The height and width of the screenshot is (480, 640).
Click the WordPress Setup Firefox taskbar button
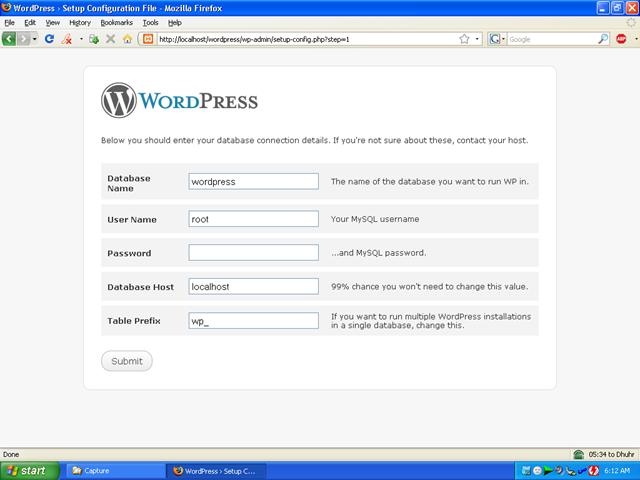(x=216, y=471)
